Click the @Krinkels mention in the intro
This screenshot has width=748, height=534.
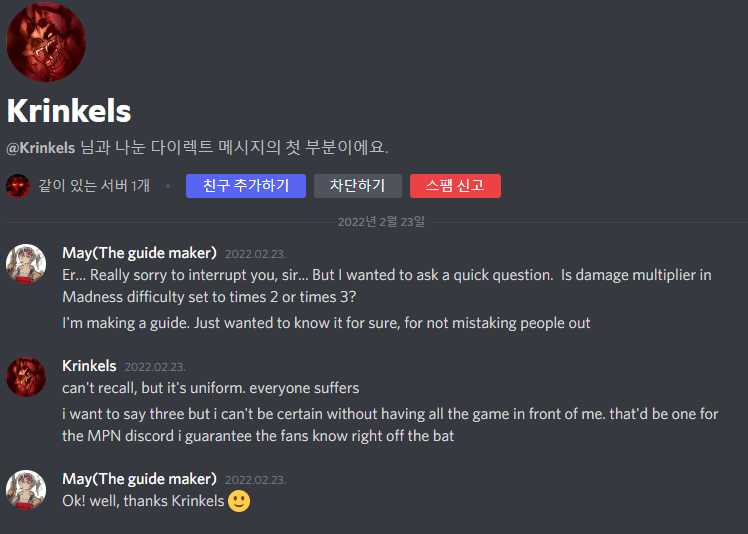point(41,148)
